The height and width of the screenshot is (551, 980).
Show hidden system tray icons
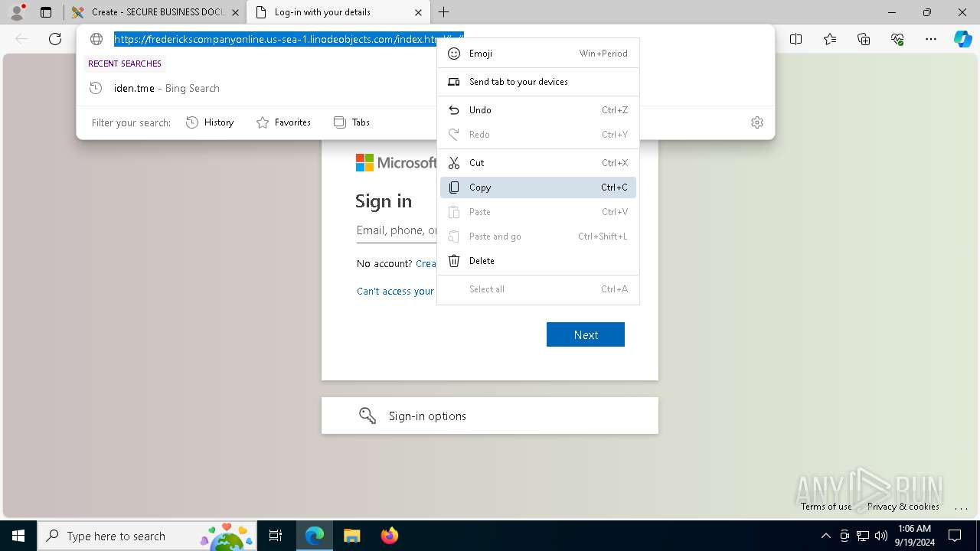point(825,536)
